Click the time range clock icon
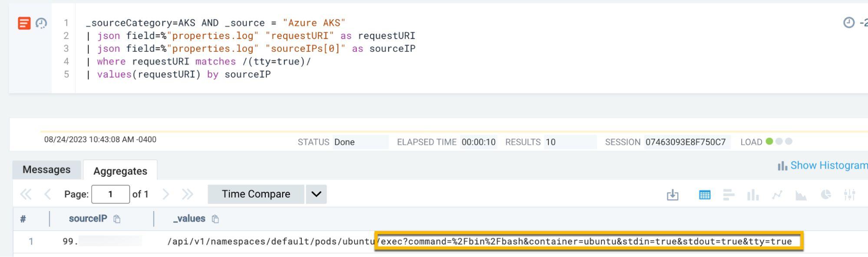The width and height of the screenshot is (868, 257). (848, 23)
